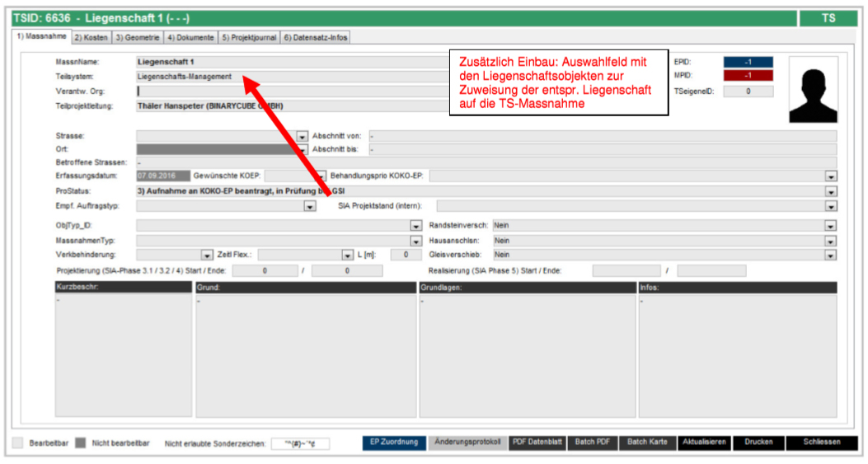Open the ProStatus dropdown arrow
Image resolution: width=868 pixels, height=464 pixels.
830,191
